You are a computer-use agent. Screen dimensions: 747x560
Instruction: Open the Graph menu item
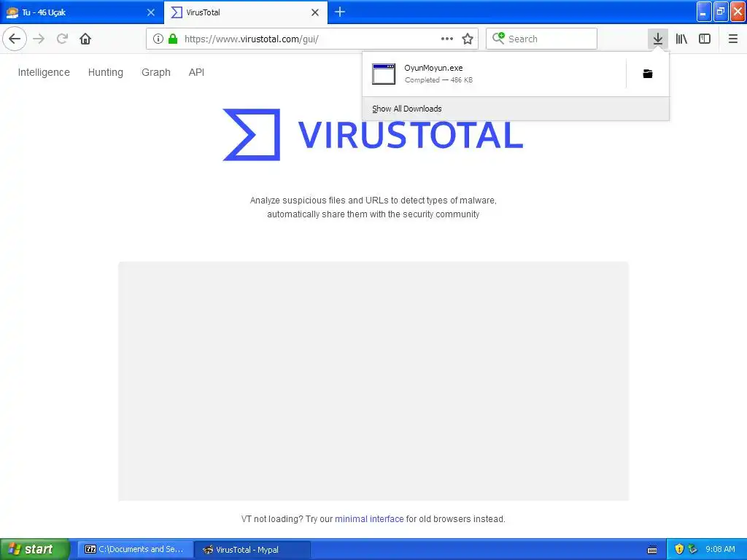(x=156, y=72)
